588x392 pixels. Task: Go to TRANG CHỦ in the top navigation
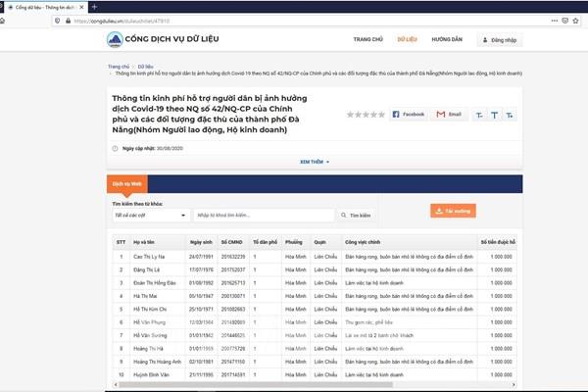(x=367, y=40)
